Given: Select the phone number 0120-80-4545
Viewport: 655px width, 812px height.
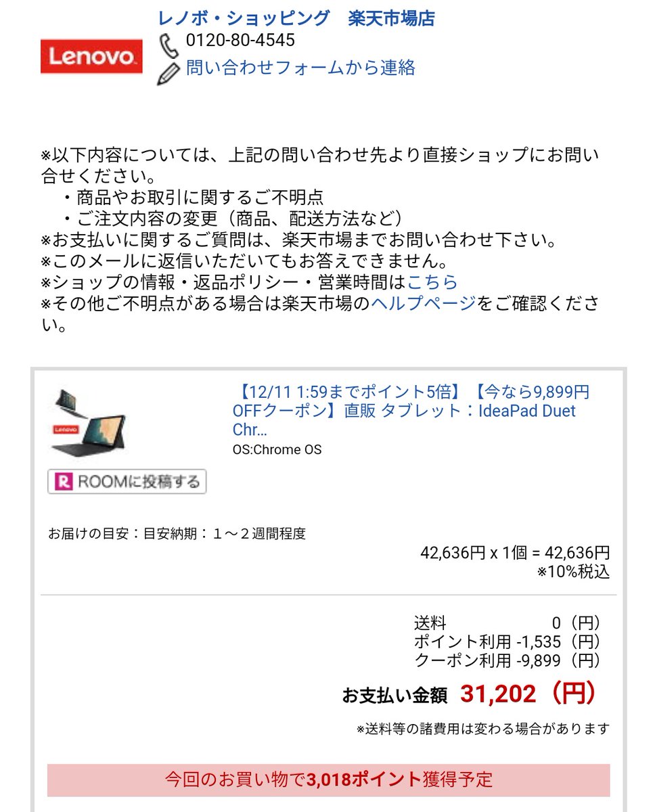Looking at the screenshot, I should (240, 41).
